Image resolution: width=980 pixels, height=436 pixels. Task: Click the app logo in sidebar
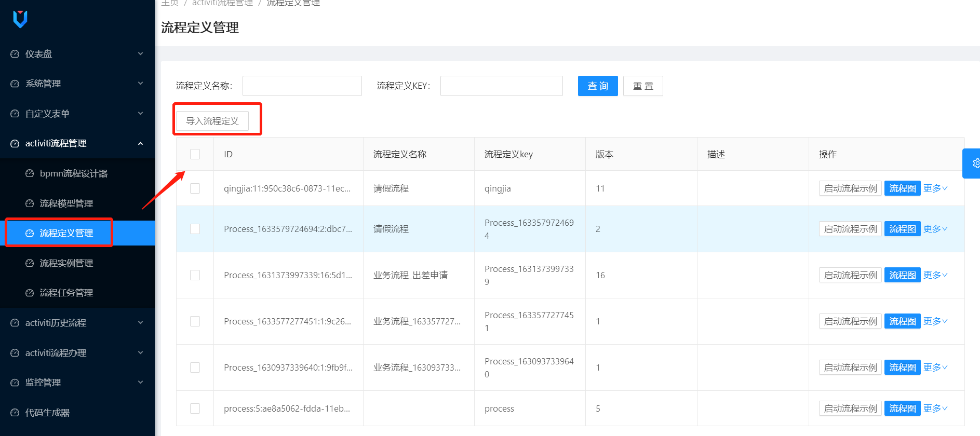coord(20,19)
